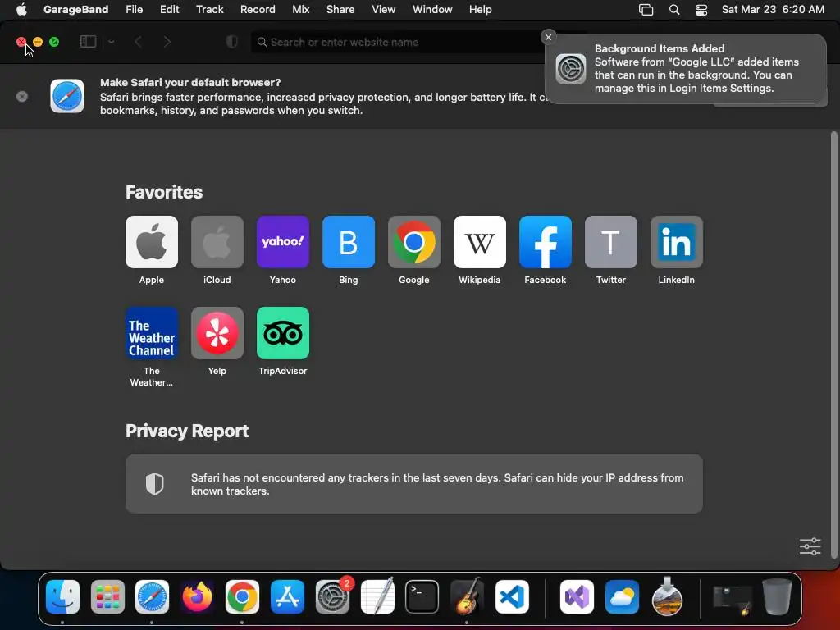Image resolution: width=840 pixels, height=630 pixels.
Task: Click the Privacy Report shield toolbar icon
Action: coord(232,42)
